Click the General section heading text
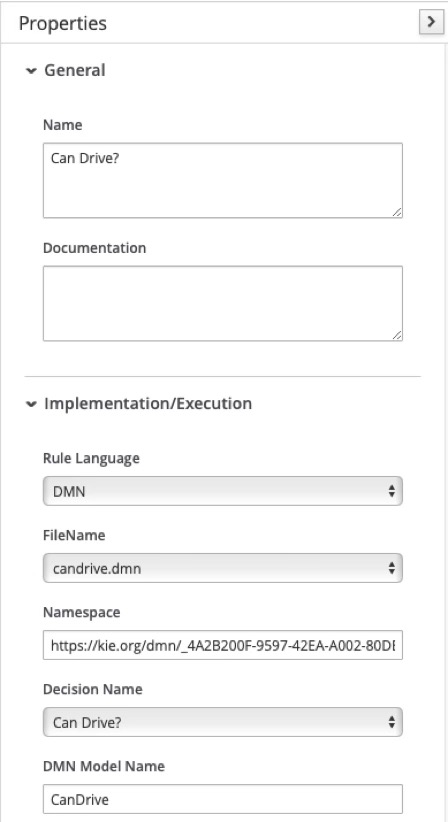Image resolution: width=448 pixels, height=822 pixels. point(74,70)
